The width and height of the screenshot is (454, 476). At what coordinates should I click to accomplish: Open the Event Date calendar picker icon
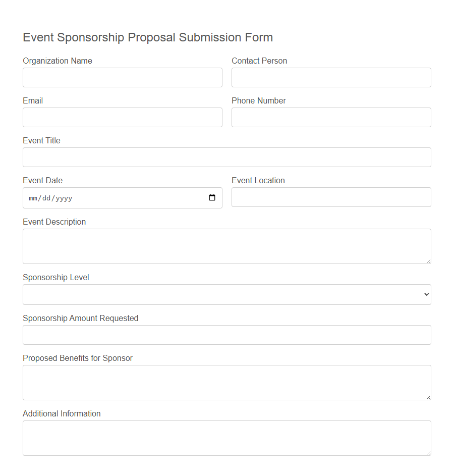click(212, 198)
